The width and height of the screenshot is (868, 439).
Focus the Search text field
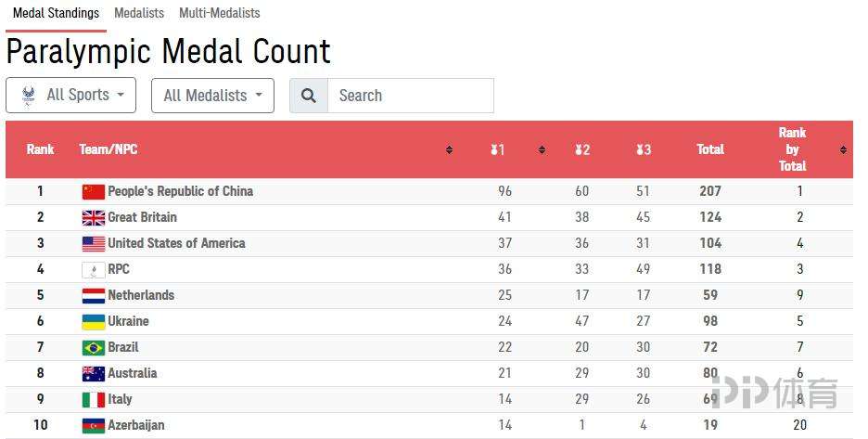click(411, 96)
